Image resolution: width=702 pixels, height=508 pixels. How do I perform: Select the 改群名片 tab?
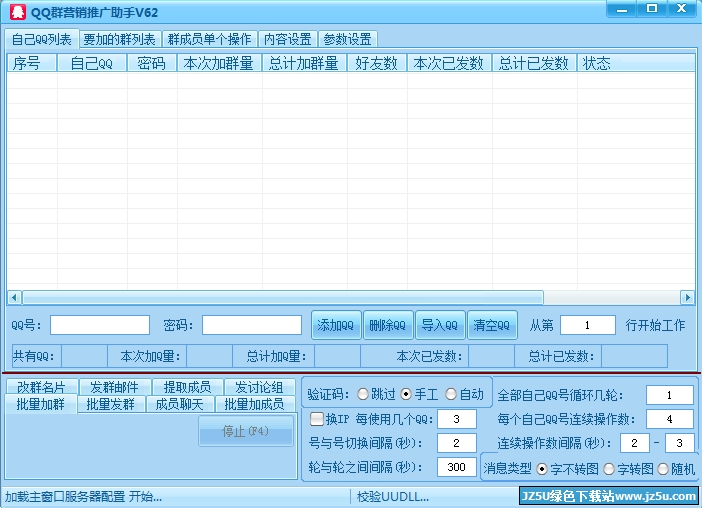41,387
